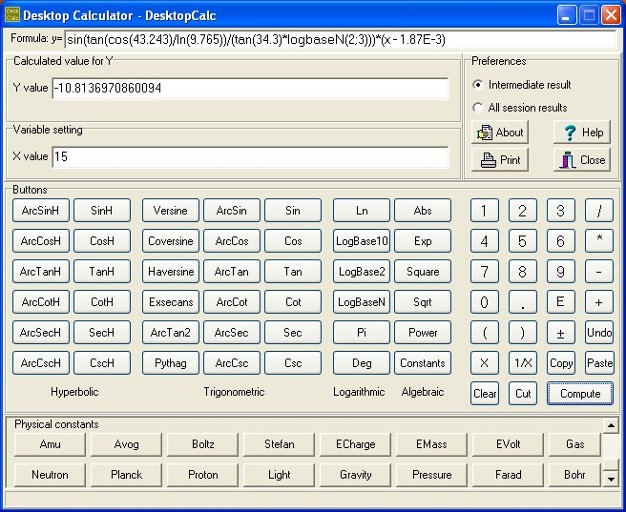Open Help with the question mark button
The image size is (626, 512).
582,132
